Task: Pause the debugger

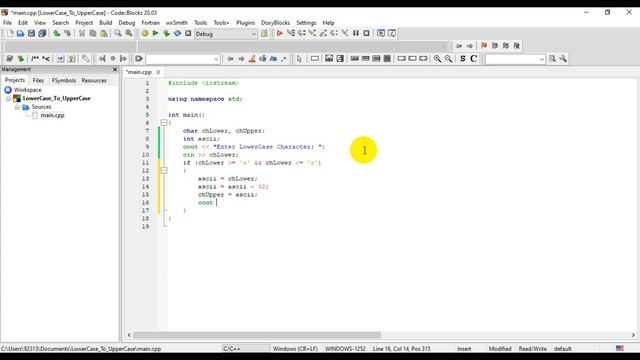Action: tap(356, 33)
